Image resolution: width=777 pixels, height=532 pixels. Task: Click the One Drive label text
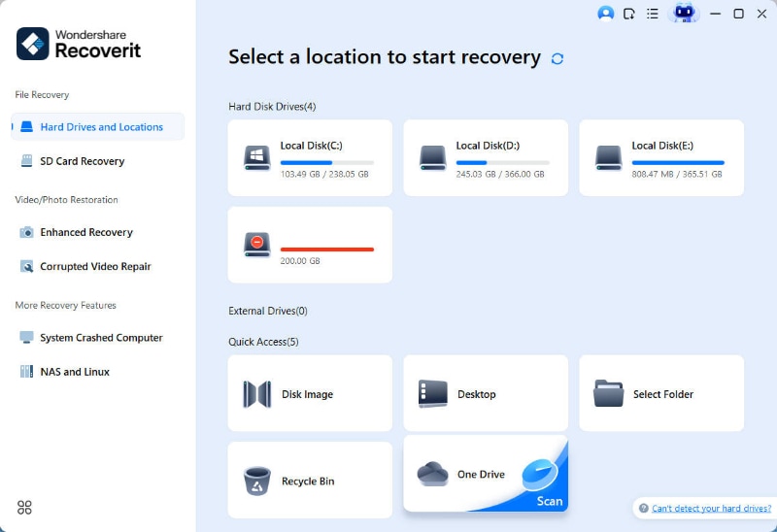(481, 474)
